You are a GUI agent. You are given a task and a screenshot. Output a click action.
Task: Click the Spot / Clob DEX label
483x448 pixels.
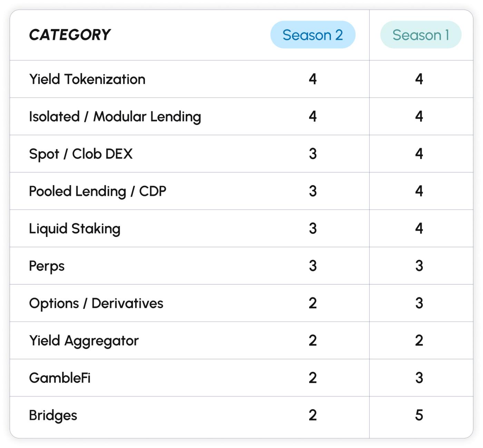coord(81,154)
